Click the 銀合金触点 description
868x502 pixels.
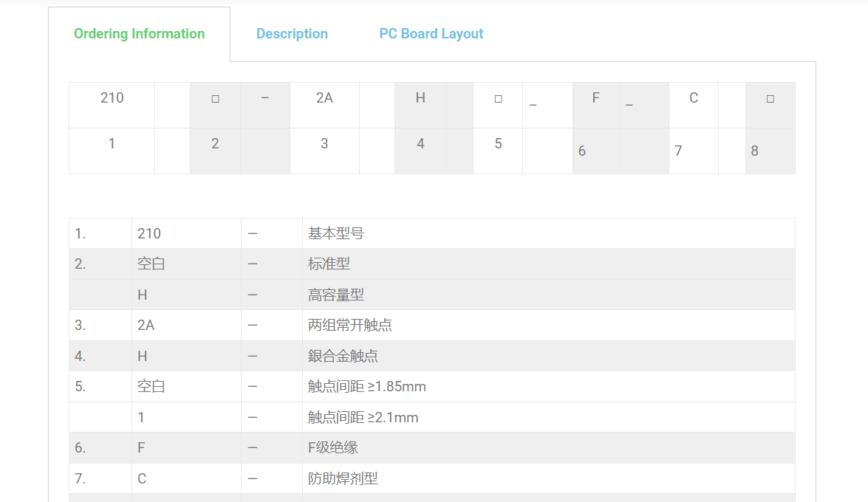pyautogui.click(x=343, y=357)
